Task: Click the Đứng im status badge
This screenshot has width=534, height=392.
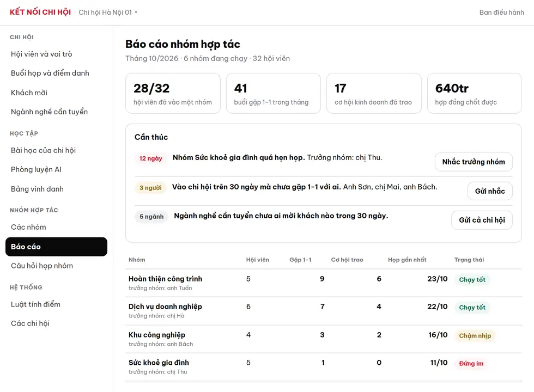Action: (471, 364)
